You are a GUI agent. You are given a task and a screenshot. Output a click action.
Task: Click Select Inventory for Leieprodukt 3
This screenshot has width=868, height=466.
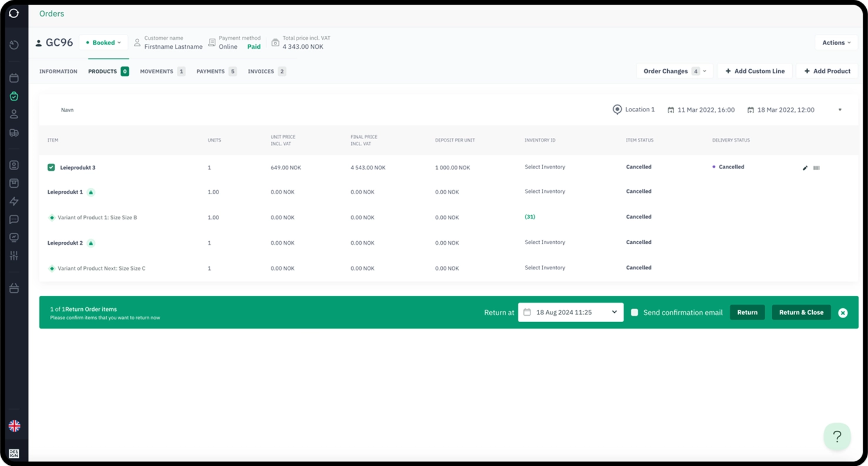[x=545, y=167]
